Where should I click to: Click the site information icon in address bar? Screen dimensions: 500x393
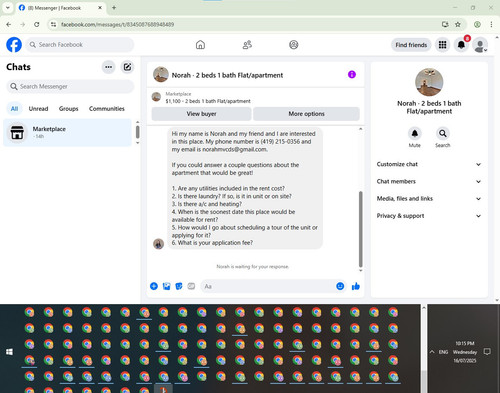(53, 24)
